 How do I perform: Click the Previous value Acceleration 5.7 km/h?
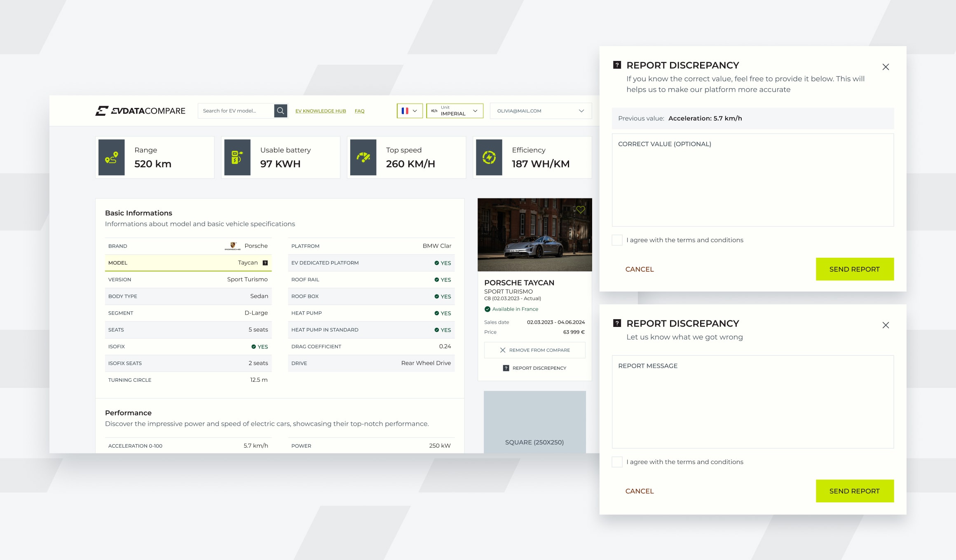pyautogui.click(x=705, y=118)
